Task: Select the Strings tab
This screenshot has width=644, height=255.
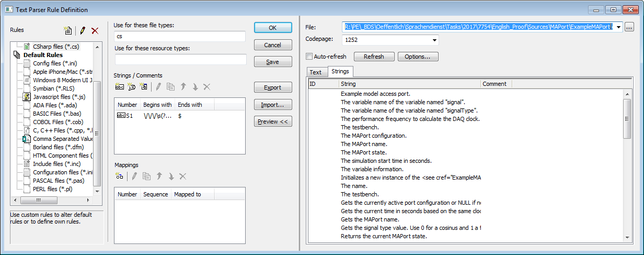Action: (340, 72)
